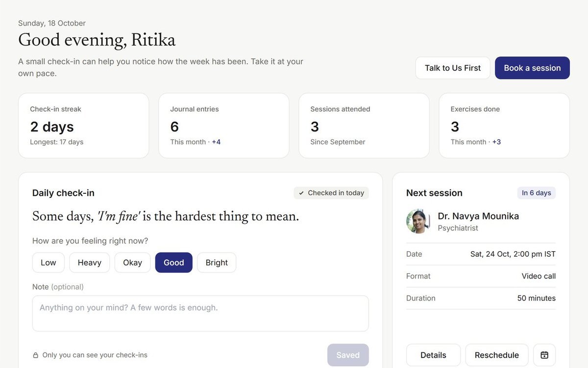The image size is (588, 368).
Task: Click the Daily check-in heading
Action: [63, 193]
